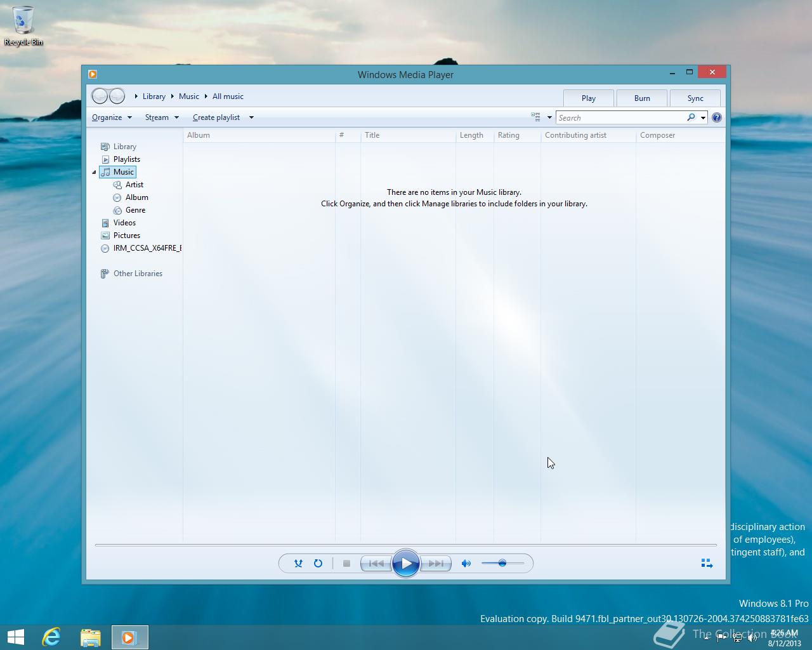Select Genre under Music

click(x=129, y=210)
